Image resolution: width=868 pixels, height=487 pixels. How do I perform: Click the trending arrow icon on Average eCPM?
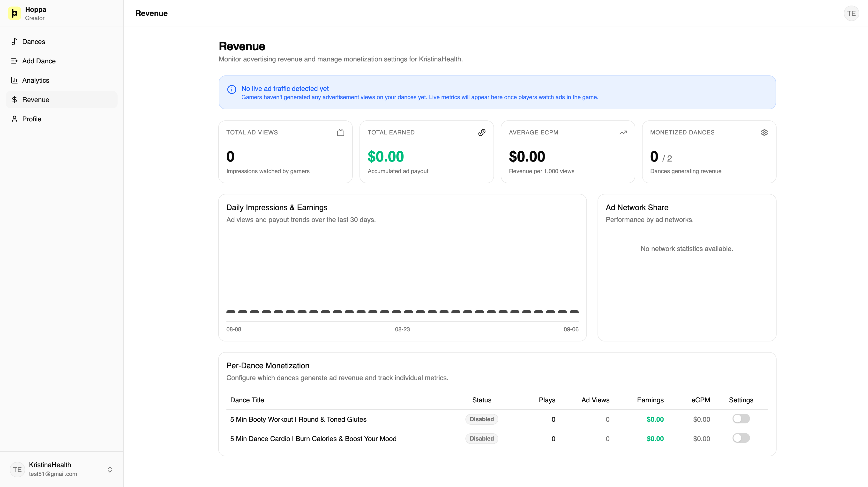623,133
